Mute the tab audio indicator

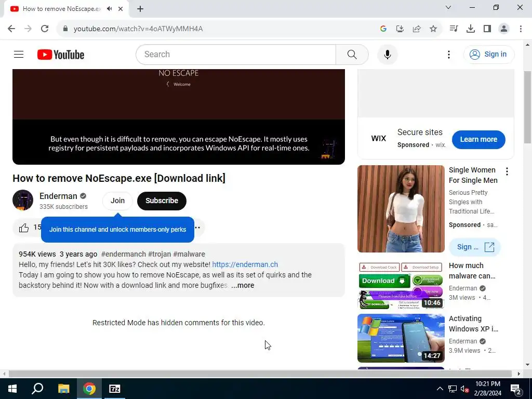(x=109, y=9)
